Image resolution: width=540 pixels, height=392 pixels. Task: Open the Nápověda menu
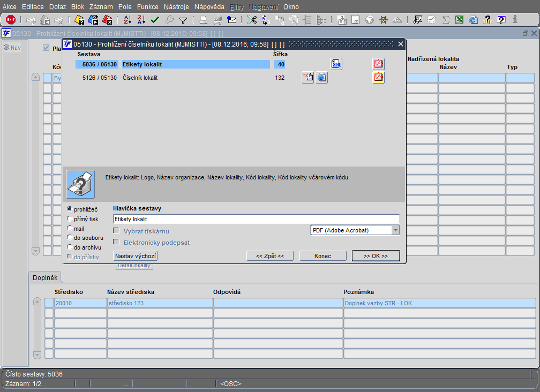tap(209, 7)
